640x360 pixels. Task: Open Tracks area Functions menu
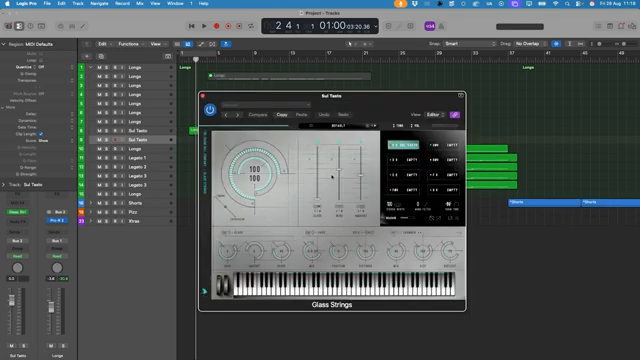(131, 44)
